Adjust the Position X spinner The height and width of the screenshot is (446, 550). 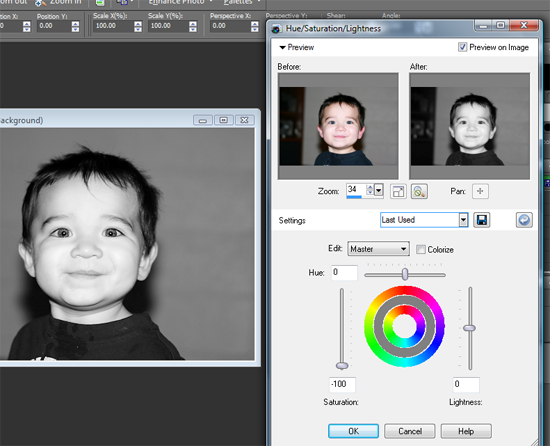point(27,27)
